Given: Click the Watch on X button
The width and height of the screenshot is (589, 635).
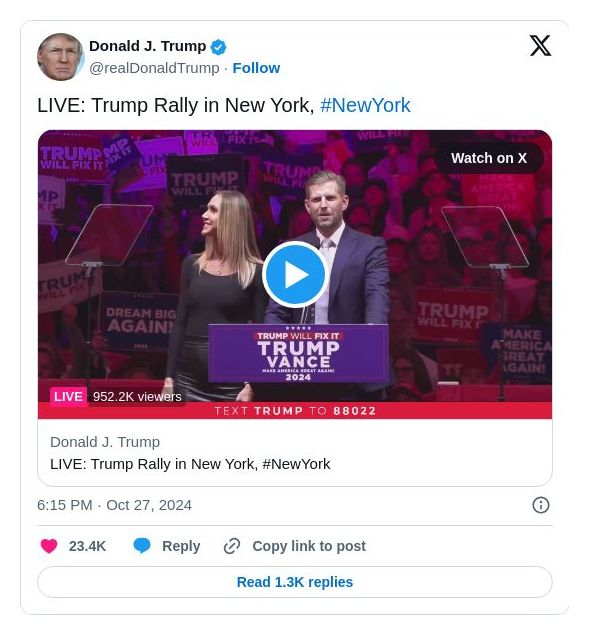Looking at the screenshot, I should [489, 158].
